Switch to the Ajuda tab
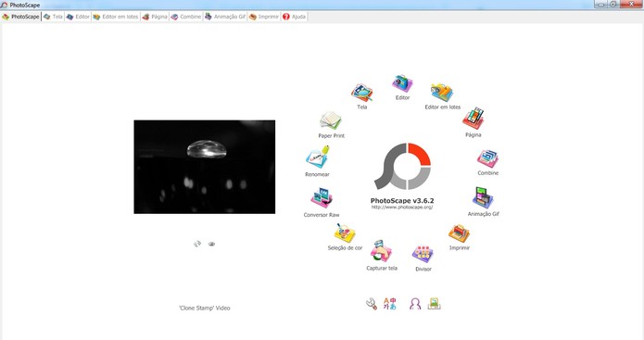The height and width of the screenshot is (340, 644). coord(294,17)
